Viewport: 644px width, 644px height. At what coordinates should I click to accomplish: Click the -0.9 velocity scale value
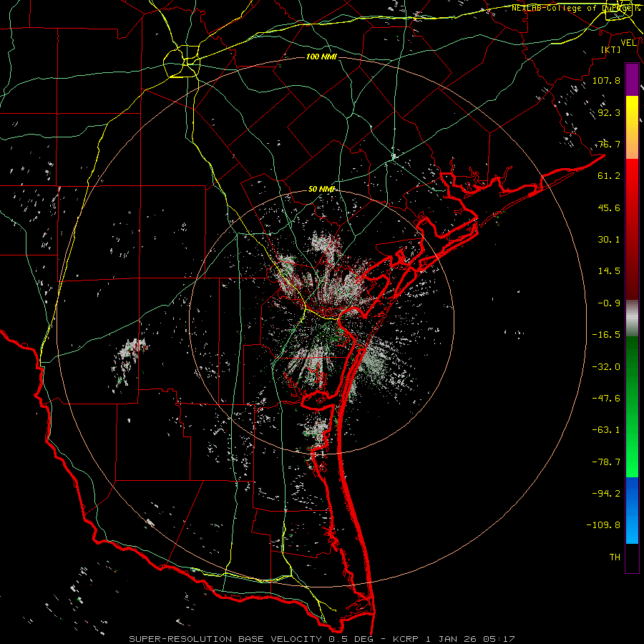click(609, 303)
